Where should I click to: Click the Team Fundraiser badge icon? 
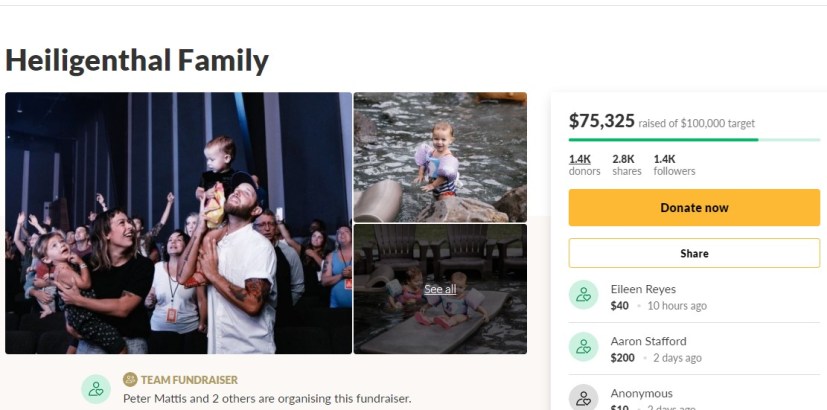130,380
